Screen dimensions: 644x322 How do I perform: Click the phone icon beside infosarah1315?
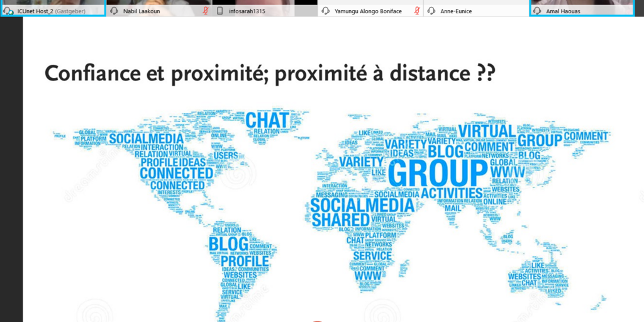tap(219, 11)
